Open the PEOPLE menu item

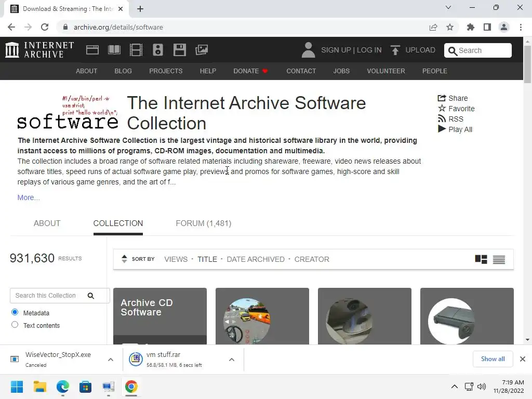435,71
